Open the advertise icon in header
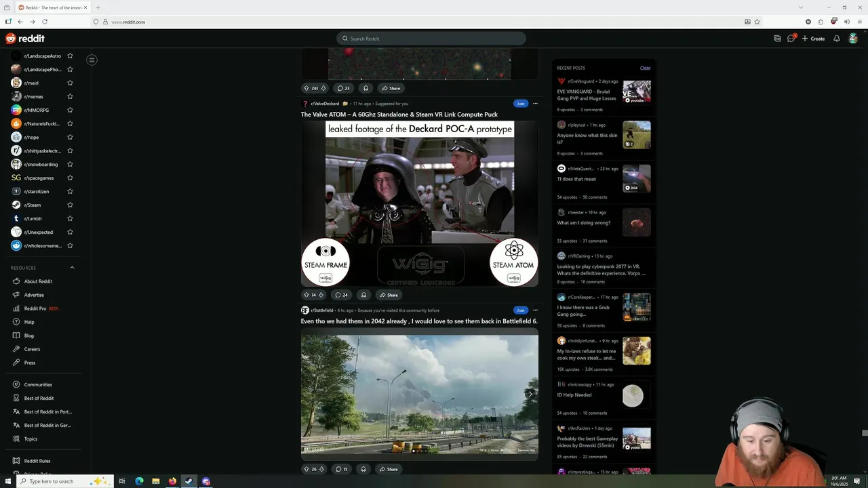 click(x=777, y=39)
